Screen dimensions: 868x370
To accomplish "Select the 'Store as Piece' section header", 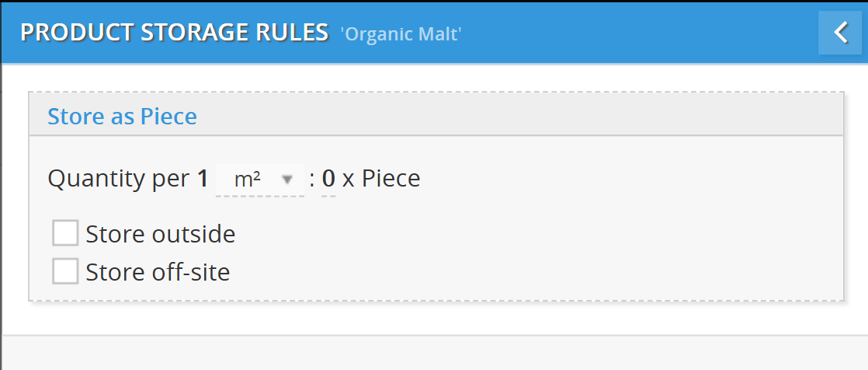I will pos(122,117).
